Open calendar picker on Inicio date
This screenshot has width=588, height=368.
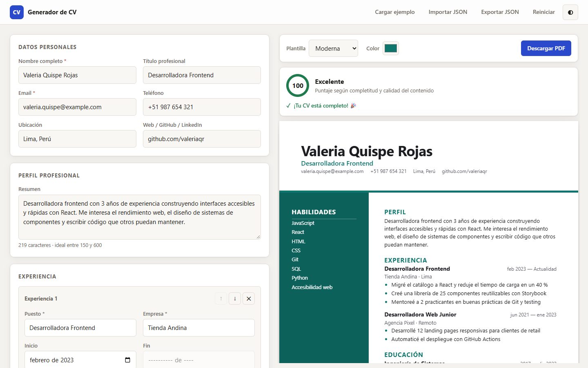pos(127,360)
